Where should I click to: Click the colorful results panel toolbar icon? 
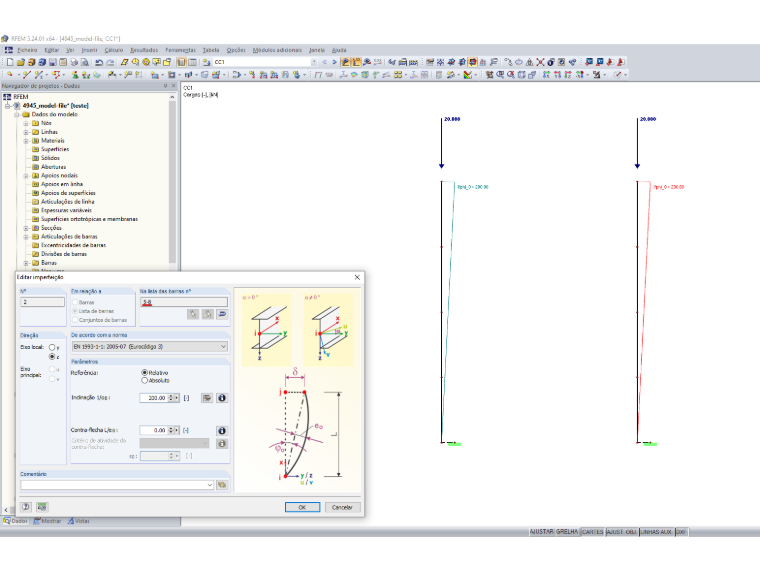tap(468, 75)
